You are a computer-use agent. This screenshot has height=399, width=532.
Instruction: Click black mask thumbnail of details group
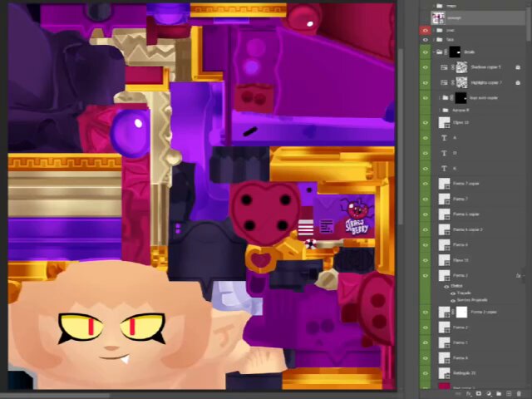coord(455,52)
